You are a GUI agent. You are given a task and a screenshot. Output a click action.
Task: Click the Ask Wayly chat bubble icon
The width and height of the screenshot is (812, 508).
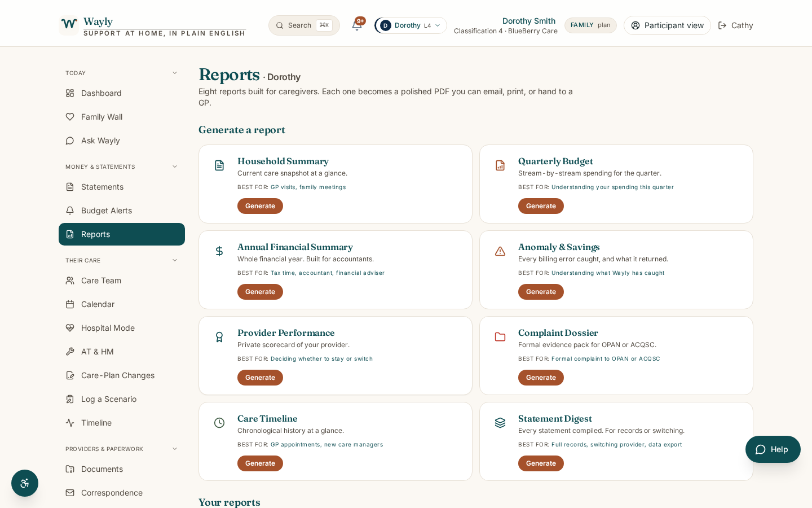click(x=70, y=141)
